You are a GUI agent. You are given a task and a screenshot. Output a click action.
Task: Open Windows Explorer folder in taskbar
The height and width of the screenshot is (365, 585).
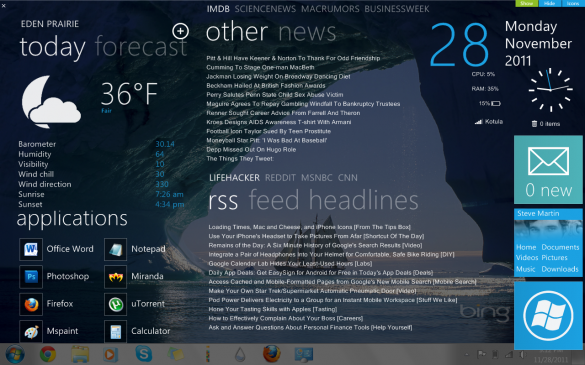[x=80, y=354]
